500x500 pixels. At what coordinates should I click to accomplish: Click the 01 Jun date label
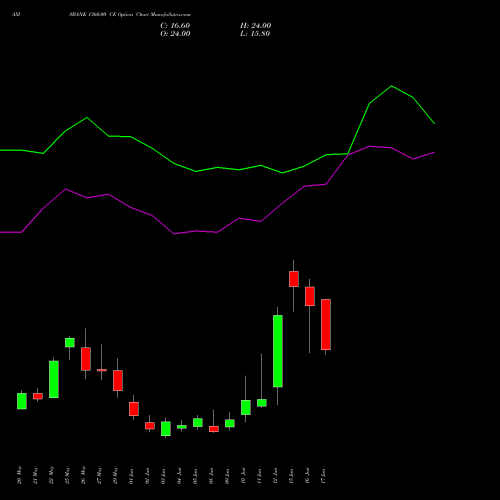pyautogui.click(x=131, y=476)
